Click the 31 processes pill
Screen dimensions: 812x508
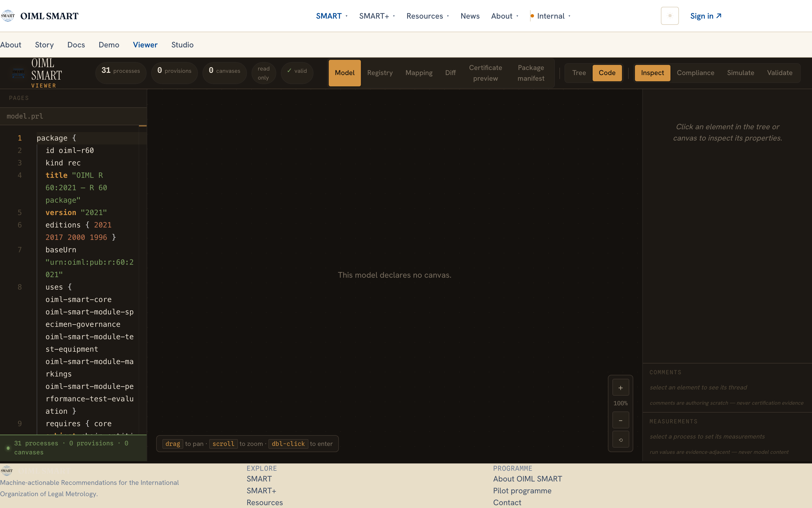pyautogui.click(x=121, y=73)
